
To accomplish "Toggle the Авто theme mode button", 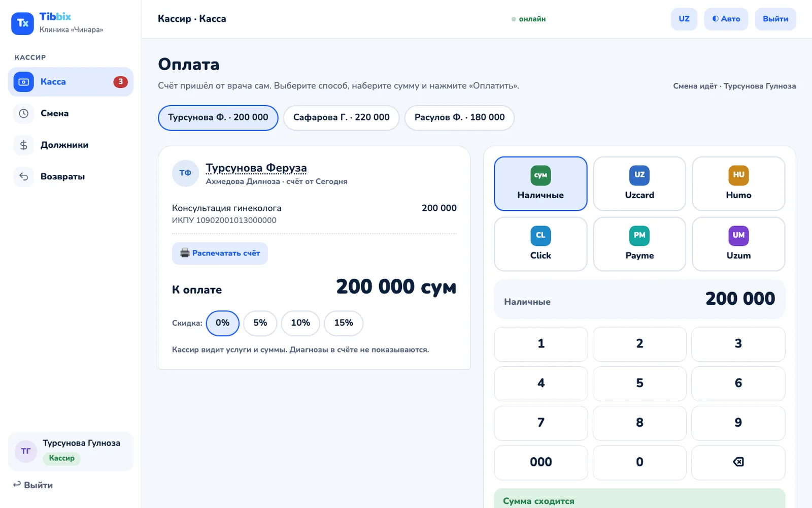I will [x=726, y=19].
